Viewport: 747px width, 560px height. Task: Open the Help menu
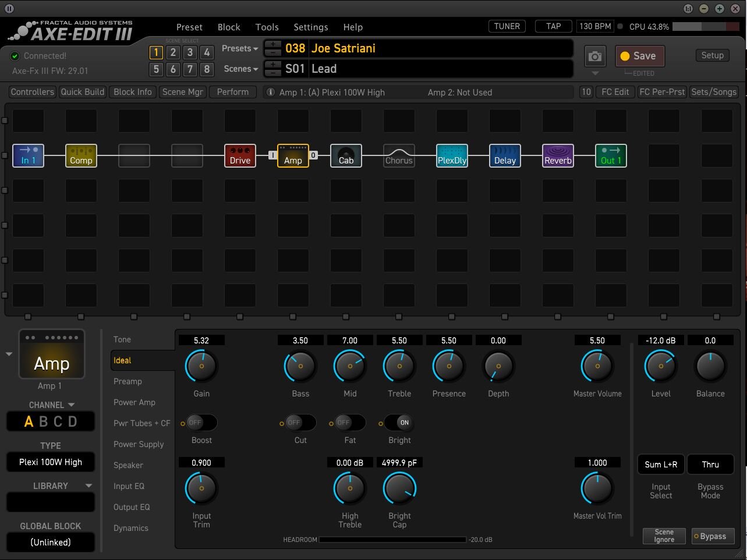coord(353,27)
